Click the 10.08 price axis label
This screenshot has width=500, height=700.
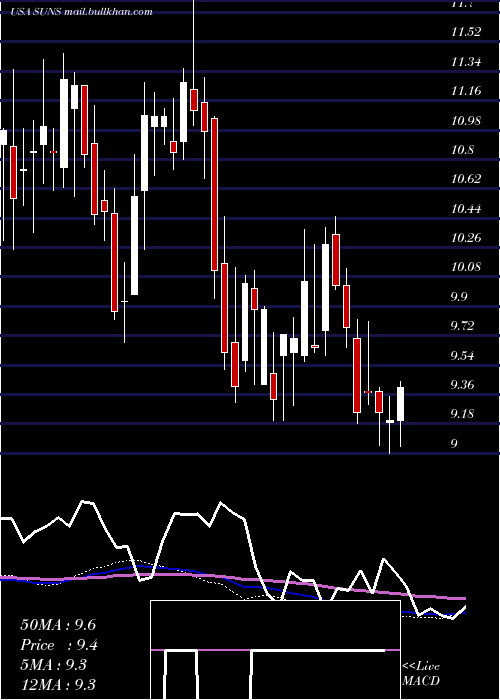[466, 267]
